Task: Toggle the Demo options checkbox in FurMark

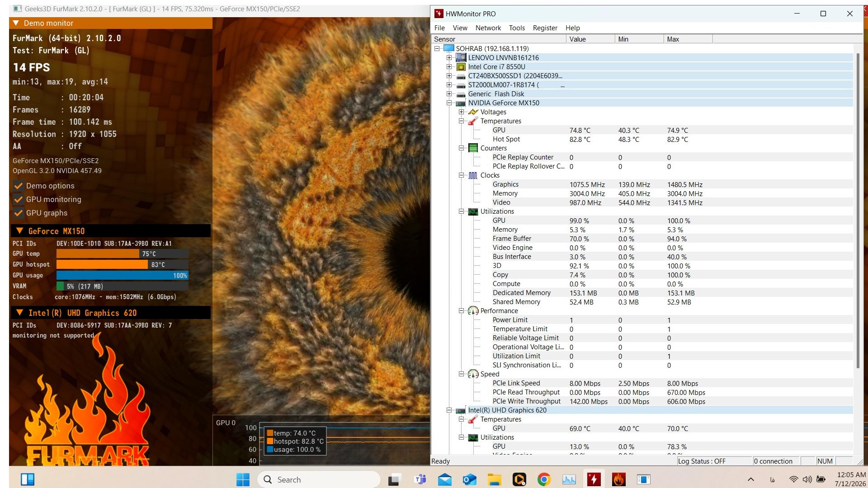Action: click(19, 186)
